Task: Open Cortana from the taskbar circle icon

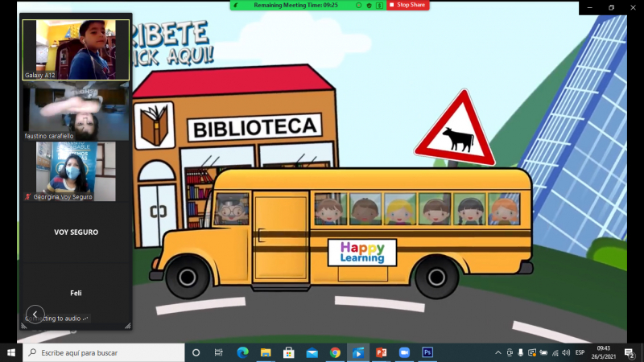Action: coord(196,352)
